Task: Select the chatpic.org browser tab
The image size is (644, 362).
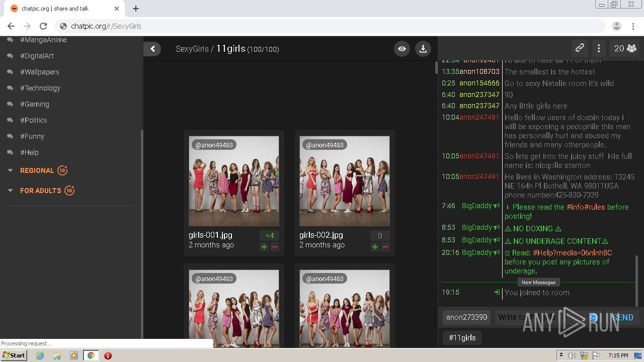Action: [x=65, y=9]
